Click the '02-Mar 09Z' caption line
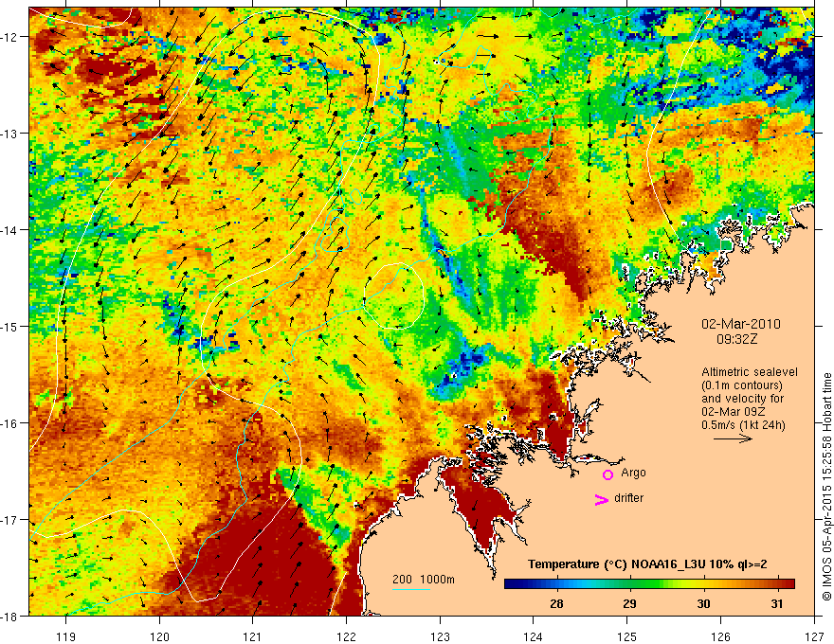Image resolution: width=834 pixels, height=644 pixels. pyautogui.click(x=733, y=412)
